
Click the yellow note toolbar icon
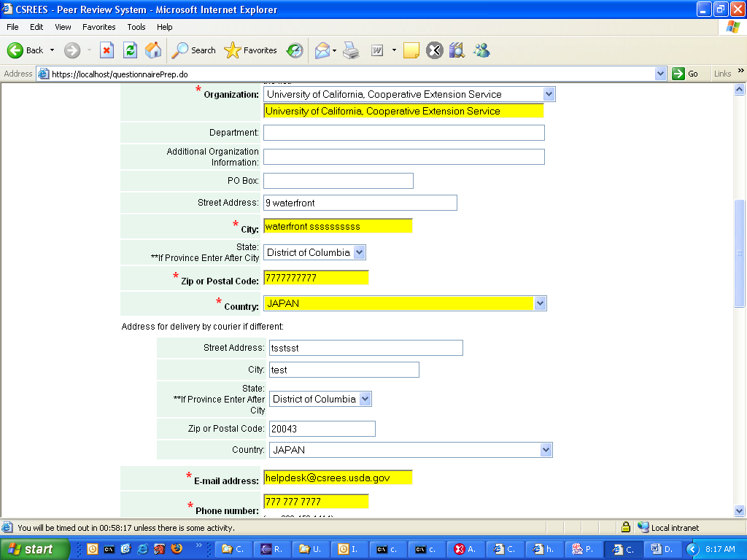pyautogui.click(x=411, y=50)
